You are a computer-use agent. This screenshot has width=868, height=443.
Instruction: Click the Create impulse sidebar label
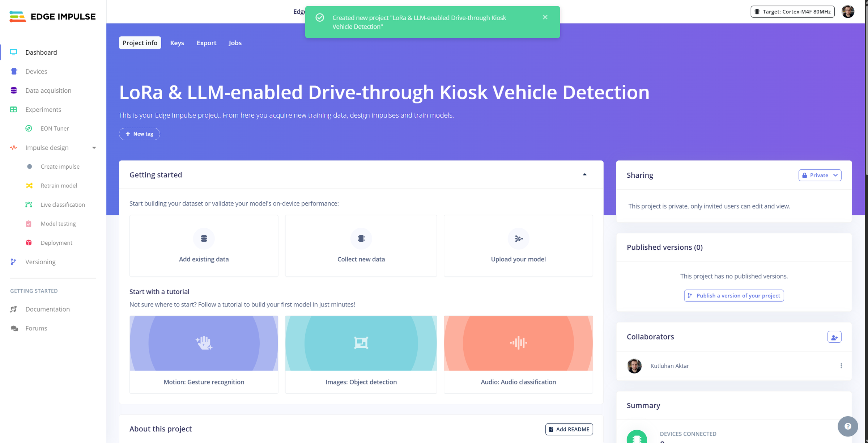tap(60, 166)
